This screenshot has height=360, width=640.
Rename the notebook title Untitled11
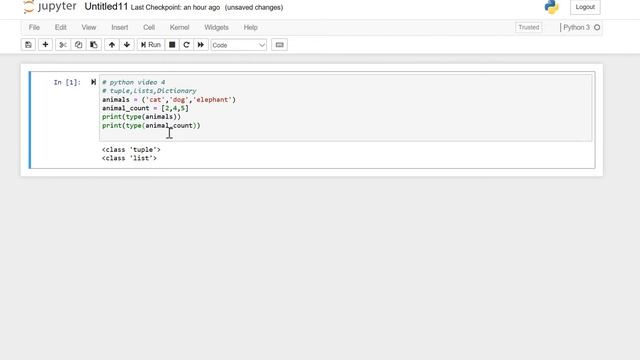click(106, 7)
